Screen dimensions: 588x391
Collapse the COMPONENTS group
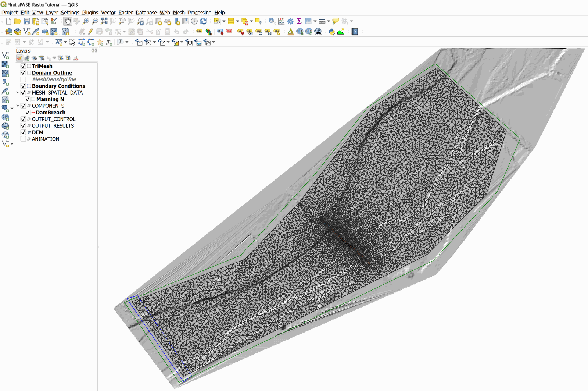coord(18,106)
